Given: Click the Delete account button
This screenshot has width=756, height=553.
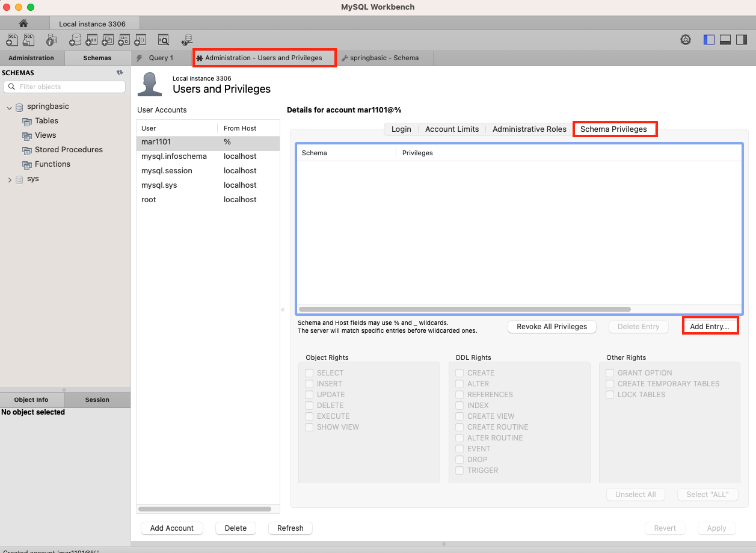Looking at the screenshot, I should (x=236, y=528).
